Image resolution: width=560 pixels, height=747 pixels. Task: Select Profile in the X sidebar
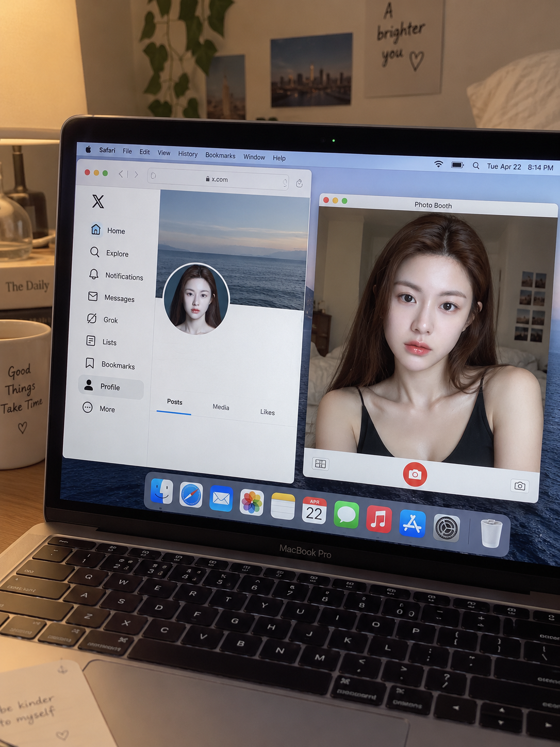click(111, 387)
